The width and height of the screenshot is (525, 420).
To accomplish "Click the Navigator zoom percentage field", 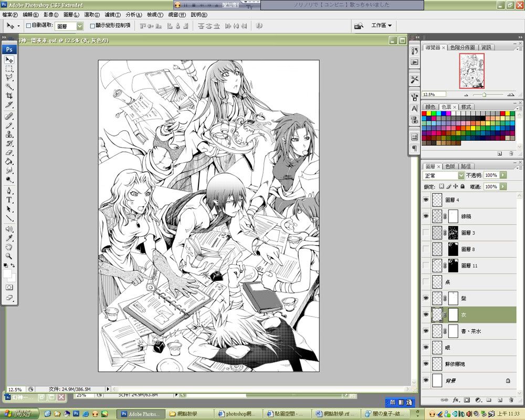I will 434,94.
